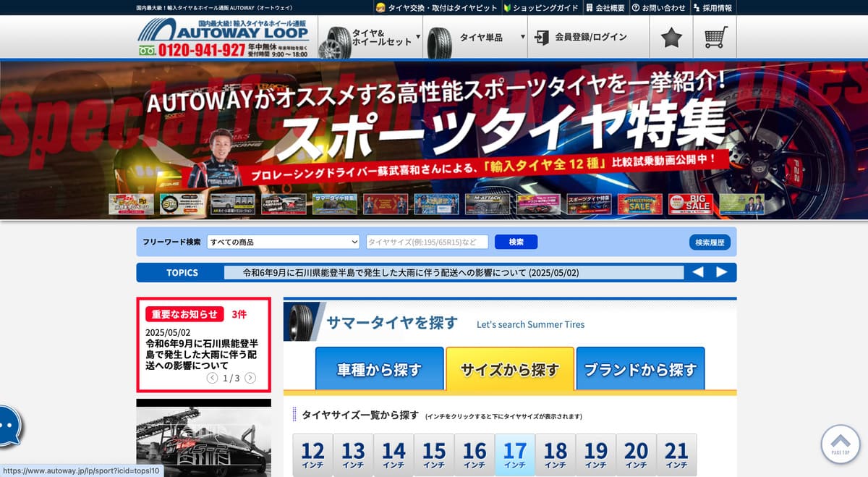The image size is (868, 477).
Task: Select 12 inch tire size
Action: [312, 455]
